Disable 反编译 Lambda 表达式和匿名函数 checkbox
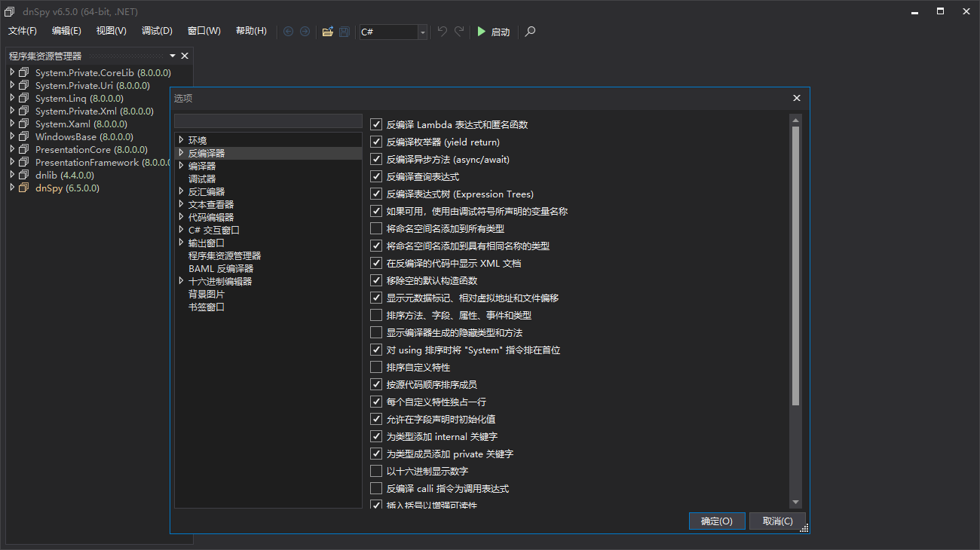 [376, 124]
